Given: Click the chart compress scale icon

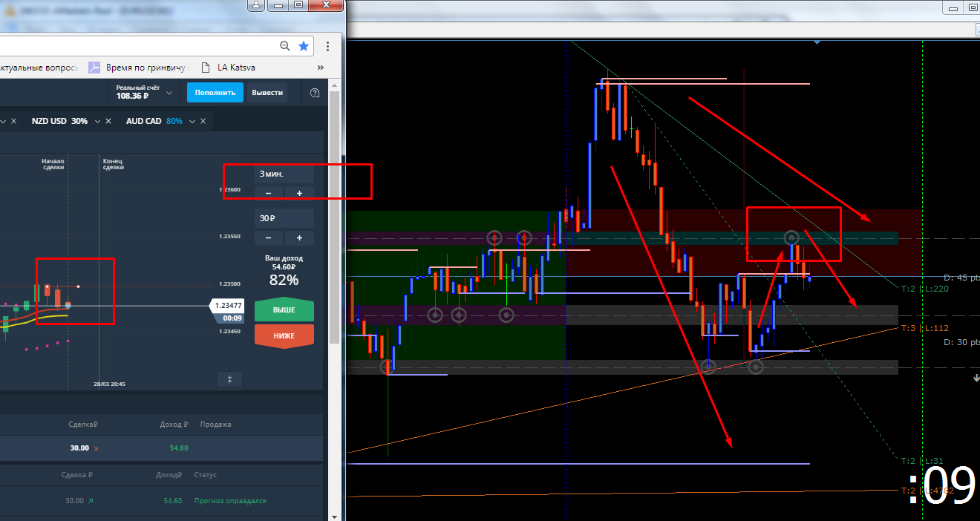Looking at the screenshot, I should coord(230,379).
